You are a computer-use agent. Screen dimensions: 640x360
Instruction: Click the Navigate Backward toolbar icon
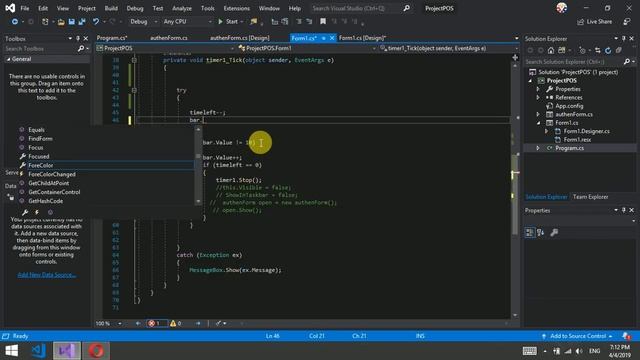click(15, 22)
